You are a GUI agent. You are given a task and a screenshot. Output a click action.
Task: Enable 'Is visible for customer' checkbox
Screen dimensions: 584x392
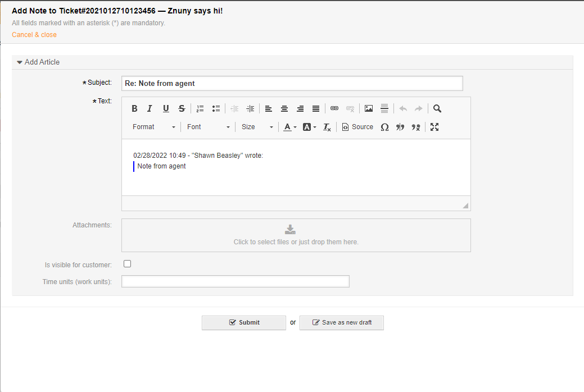point(128,264)
